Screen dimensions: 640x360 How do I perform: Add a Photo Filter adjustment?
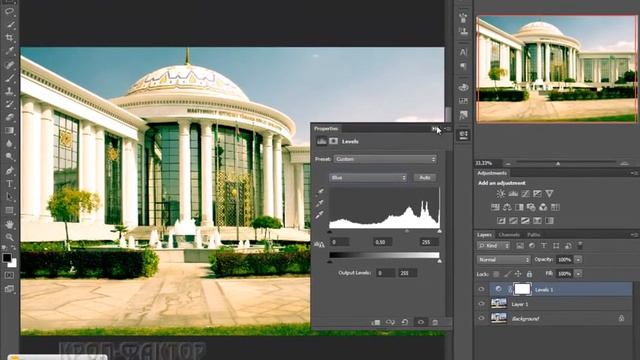click(x=531, y=207)
